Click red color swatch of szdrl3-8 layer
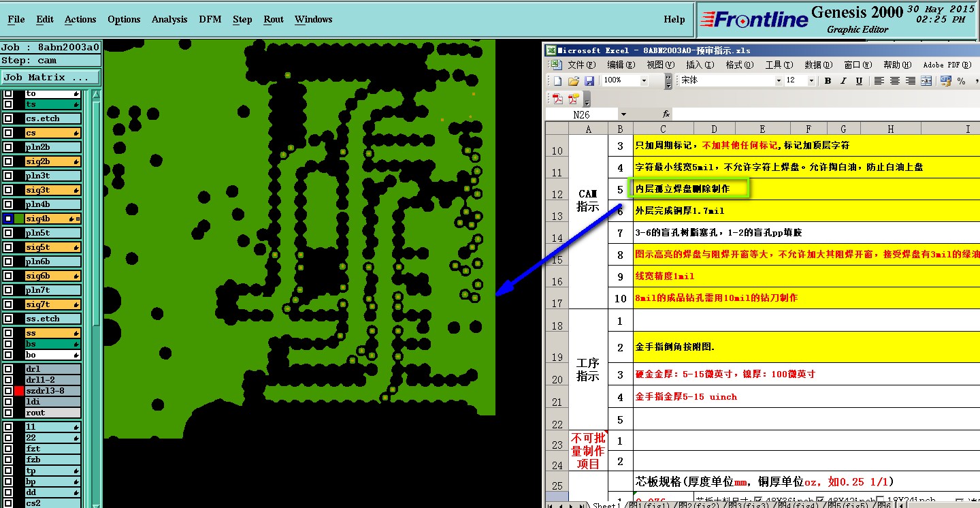The width and height of the screenshot is (980, 508). click(x=18, y=391)
